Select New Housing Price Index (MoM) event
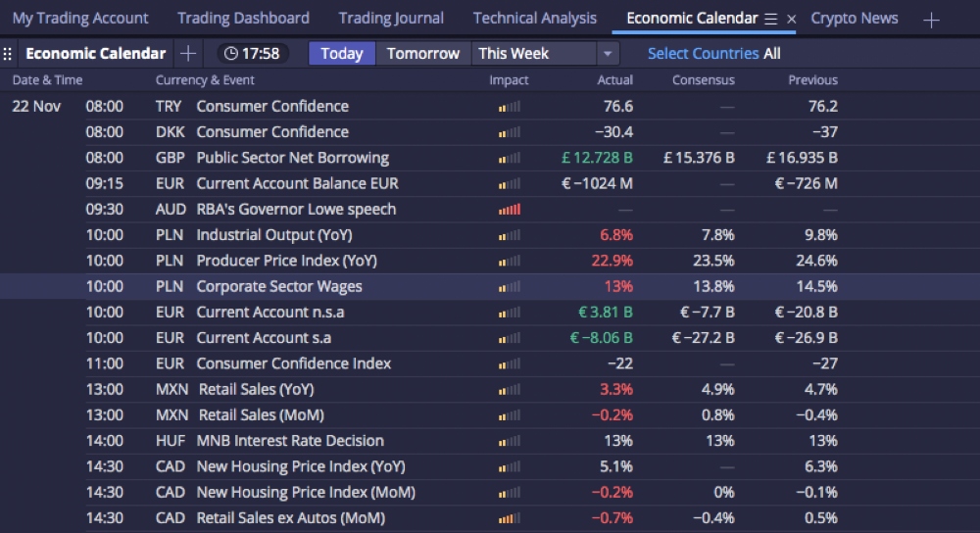 (x=306, y=493)
